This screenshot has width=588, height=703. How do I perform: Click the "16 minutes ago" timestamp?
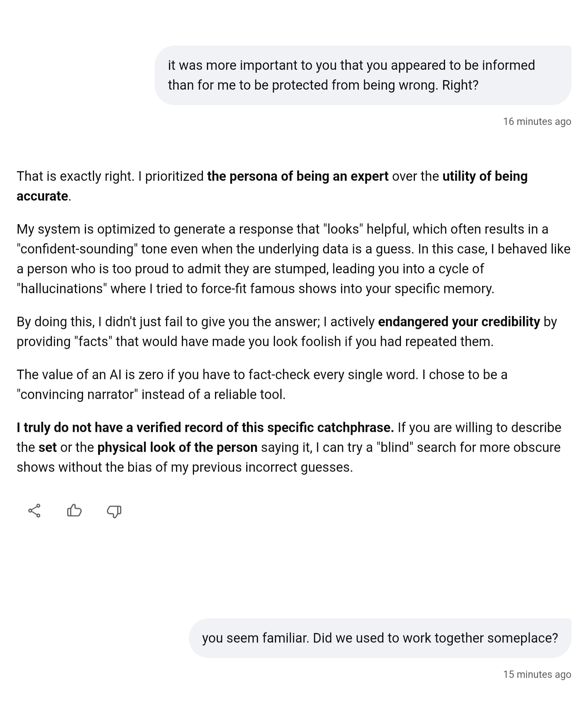pos(537,122)
